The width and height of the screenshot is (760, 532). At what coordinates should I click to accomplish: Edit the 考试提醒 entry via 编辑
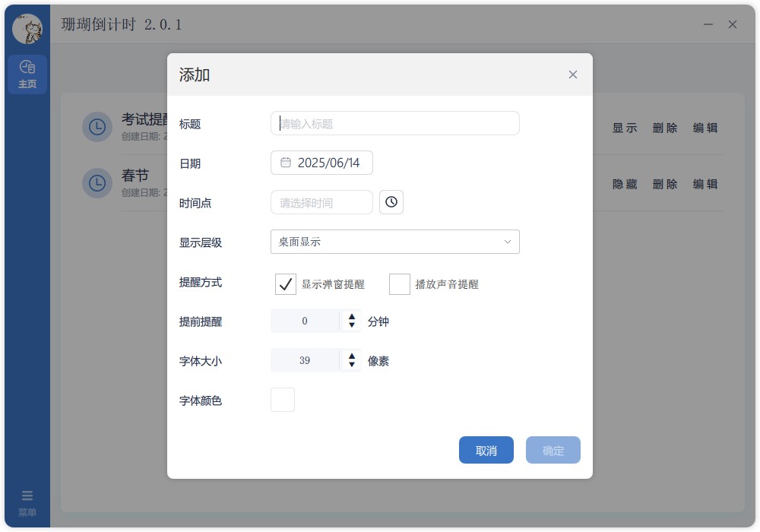tap(705, 128)
